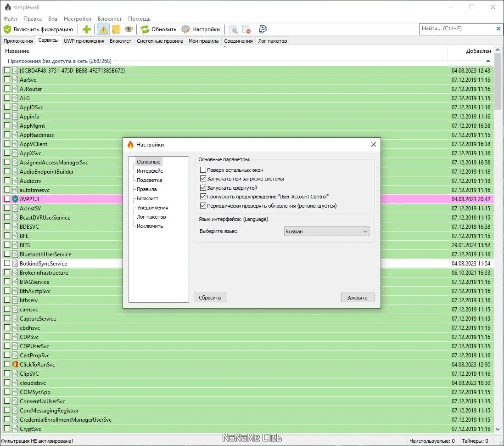The width and height of the screenshot is (504, 446).
Task: Select Подсветка in settings tree
Action: pos(150,180)
